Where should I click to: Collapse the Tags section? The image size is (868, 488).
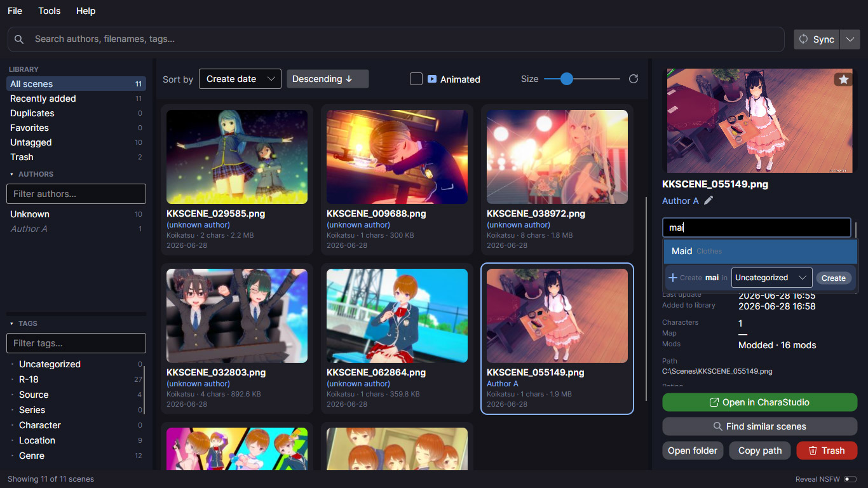11,323
